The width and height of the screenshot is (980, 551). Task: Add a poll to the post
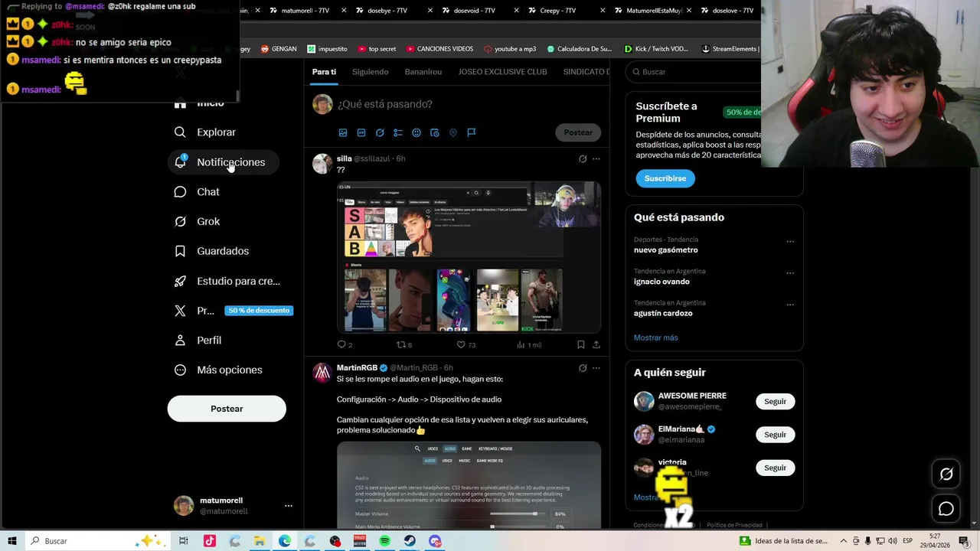pos(398,132)
